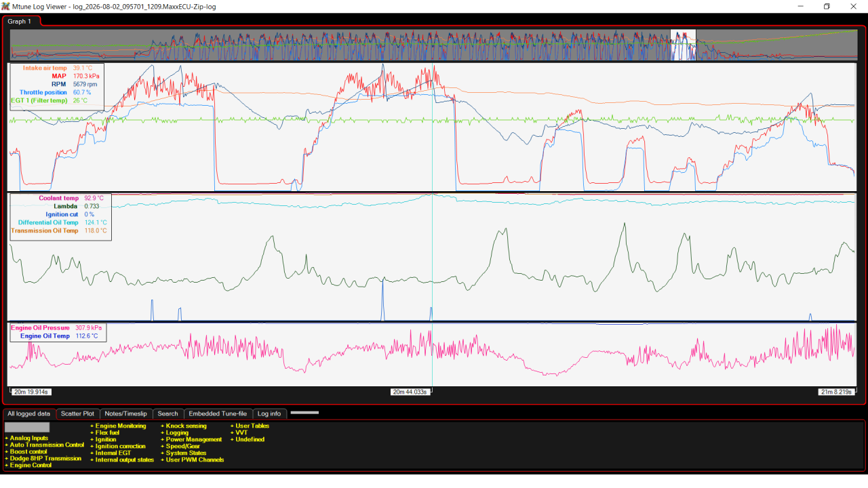Open the Embedded Tune-file tab
This screenshot has height=488, width=868.
218,413
